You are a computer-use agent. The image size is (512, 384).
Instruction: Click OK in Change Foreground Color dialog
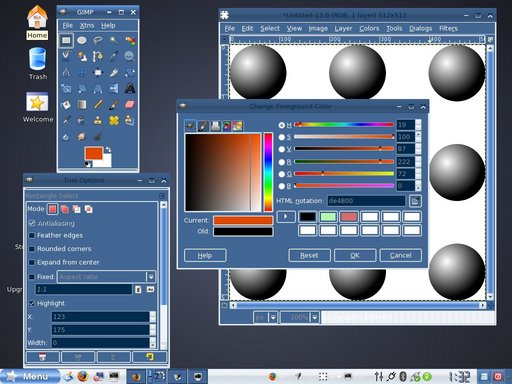pos(355,255)
